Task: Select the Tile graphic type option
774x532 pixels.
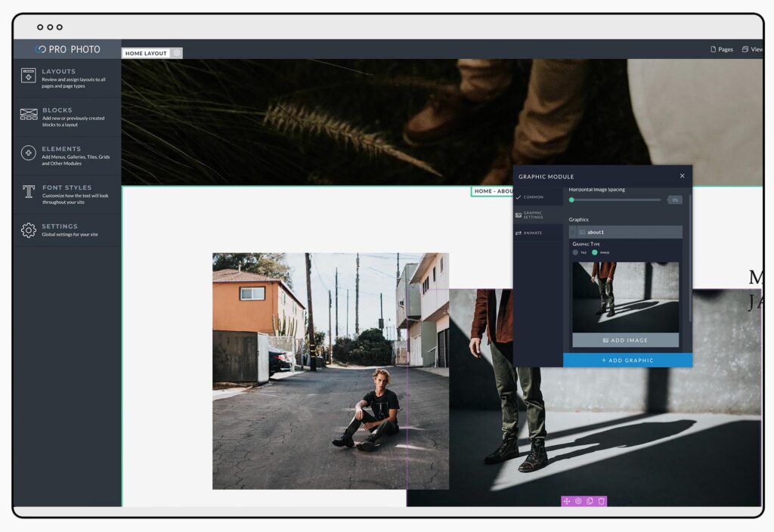Action: click(x=576, y=252)
